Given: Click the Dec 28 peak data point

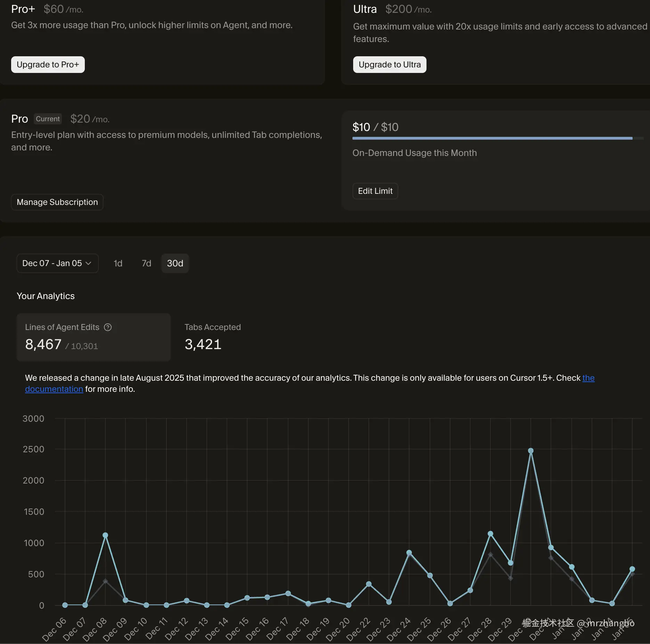Looking at the screenshot, I should (x=490, y=534).
